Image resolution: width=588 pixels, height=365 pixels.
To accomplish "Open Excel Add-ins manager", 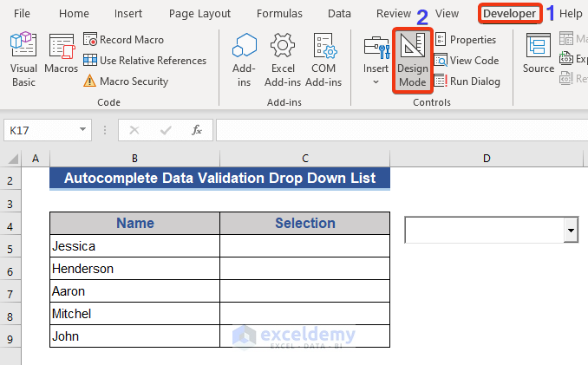I will (283, 60).
